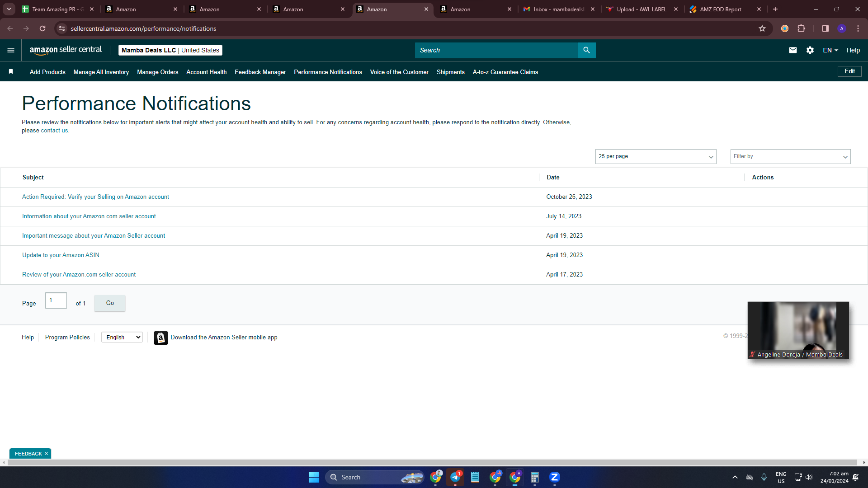Viewport: 868px width, 488px height.
Task: Expand the 25 per page dropdown
Action: (x=656, y=156)
